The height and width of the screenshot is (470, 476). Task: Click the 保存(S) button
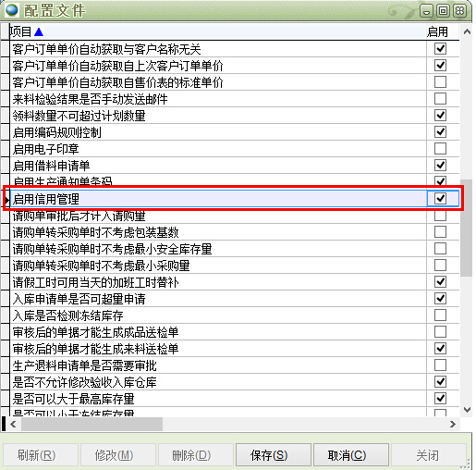pyautogui.click(x=273, y=454)
